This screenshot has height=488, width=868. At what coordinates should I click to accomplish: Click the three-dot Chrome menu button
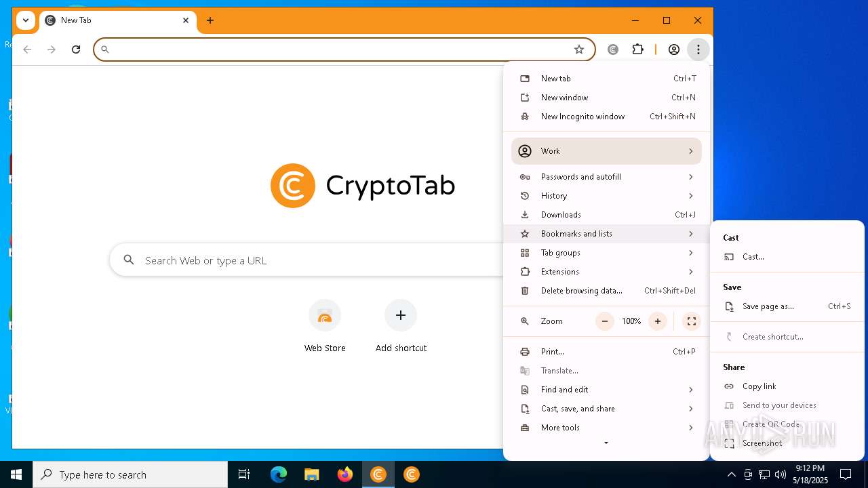[698, 49]
